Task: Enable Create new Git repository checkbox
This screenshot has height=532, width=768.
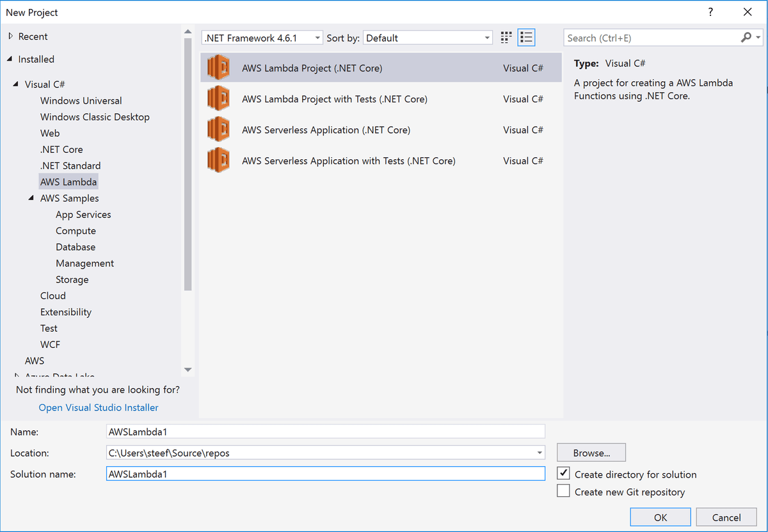Action: pos(563,491)
